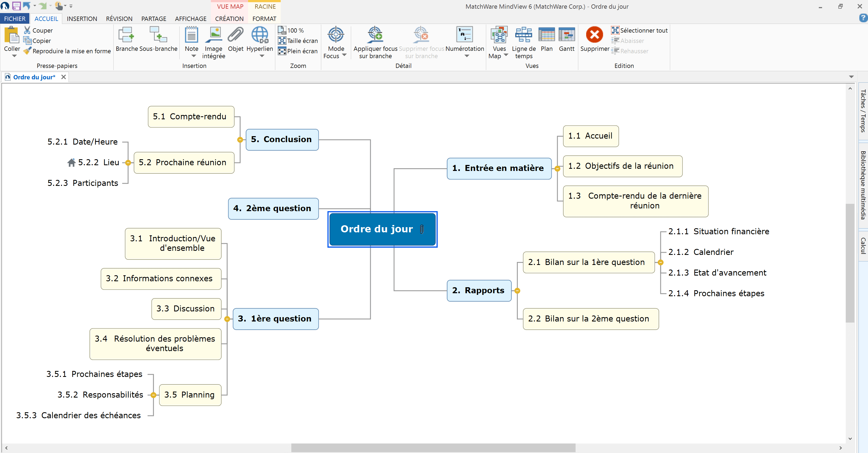The height and width of the screenshot is (453, 868).
Task: Select the 1.2 Objectifs de la réunion branch
Action: pyautogui.click(x=623, y=166)
